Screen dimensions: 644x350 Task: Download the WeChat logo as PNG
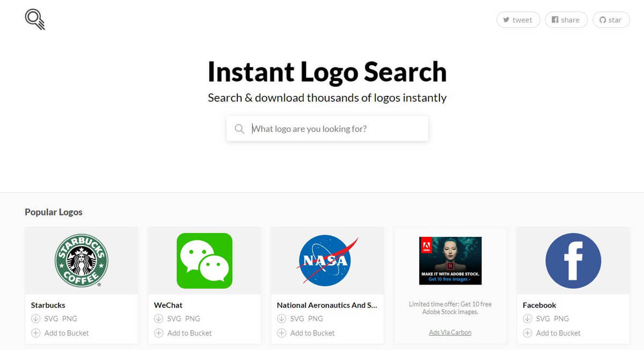(192, 318)
